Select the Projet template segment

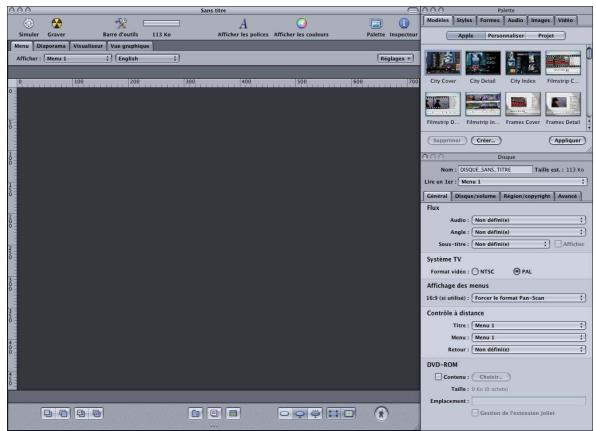pyautogui.click(x=545, y=36)
